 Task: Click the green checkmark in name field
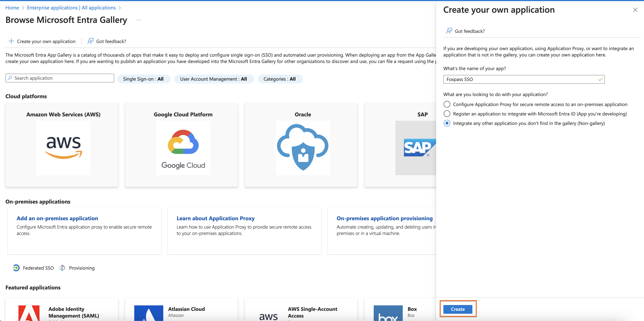tap(600, 79)
